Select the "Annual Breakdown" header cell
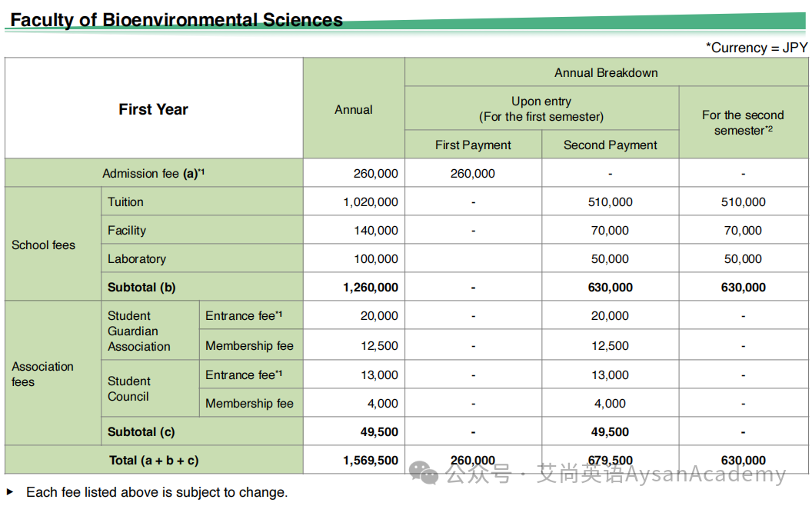This screenshot has width=812, height=506. tap(606, 72)
